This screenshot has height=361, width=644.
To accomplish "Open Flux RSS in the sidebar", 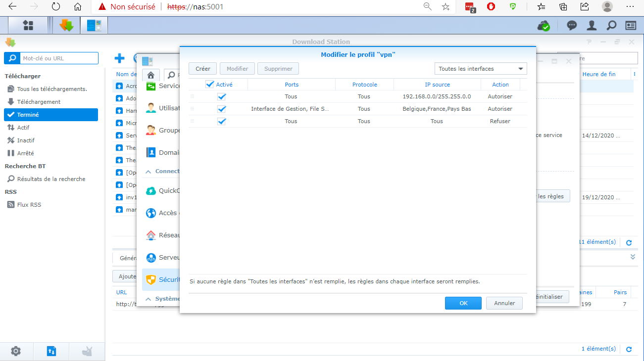I will (29, 205).
